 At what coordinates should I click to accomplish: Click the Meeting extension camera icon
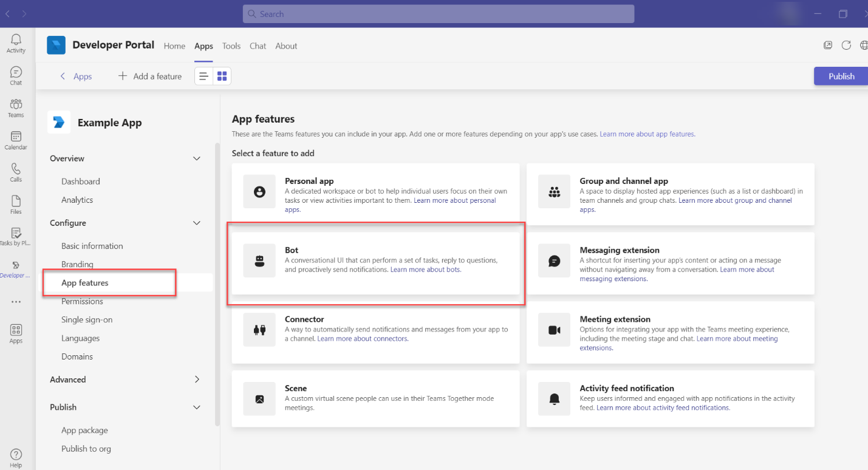[x=554, y=330]
